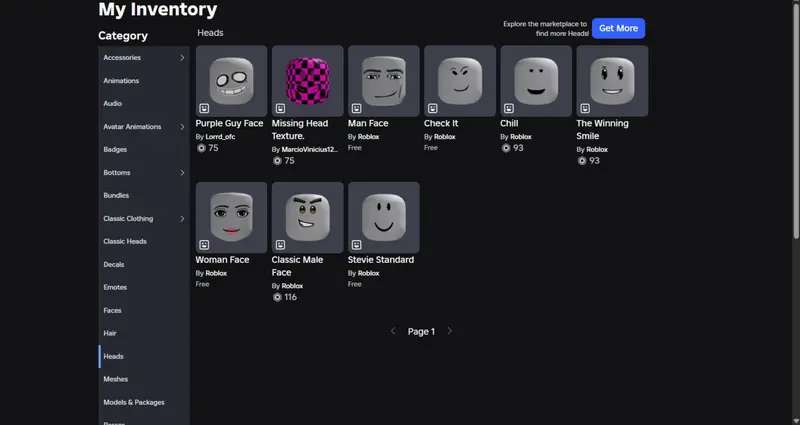Click the Purple Guy Face thumbnail image
Viewport: 800px width, 425px height.
(x=231, y=81)
